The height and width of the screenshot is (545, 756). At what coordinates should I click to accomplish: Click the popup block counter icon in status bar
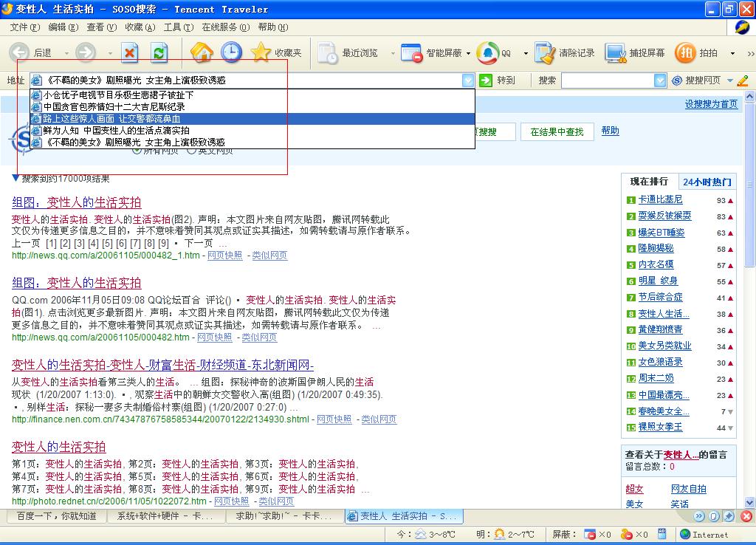pos(590,535)
